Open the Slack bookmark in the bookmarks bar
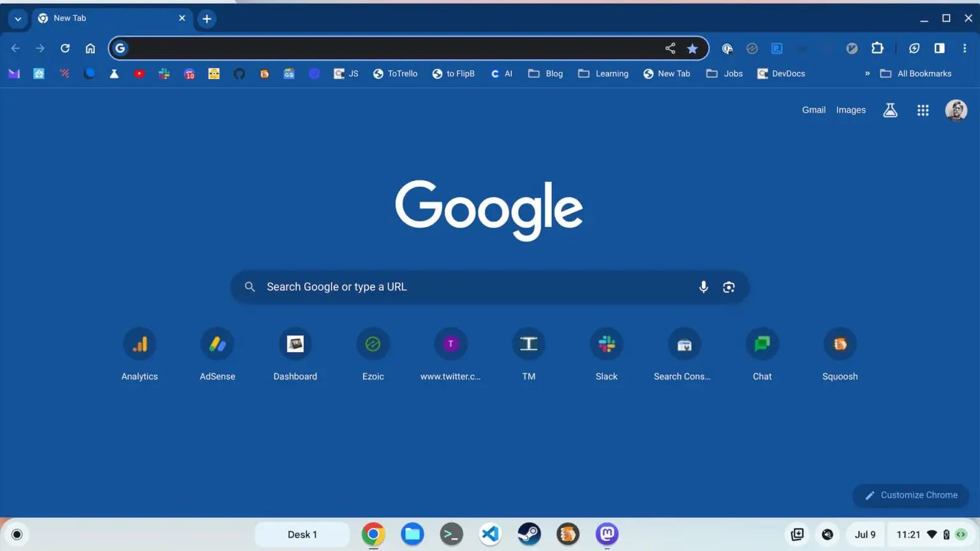This screenshot has width=980, height=551. click(x=164, y=74)
